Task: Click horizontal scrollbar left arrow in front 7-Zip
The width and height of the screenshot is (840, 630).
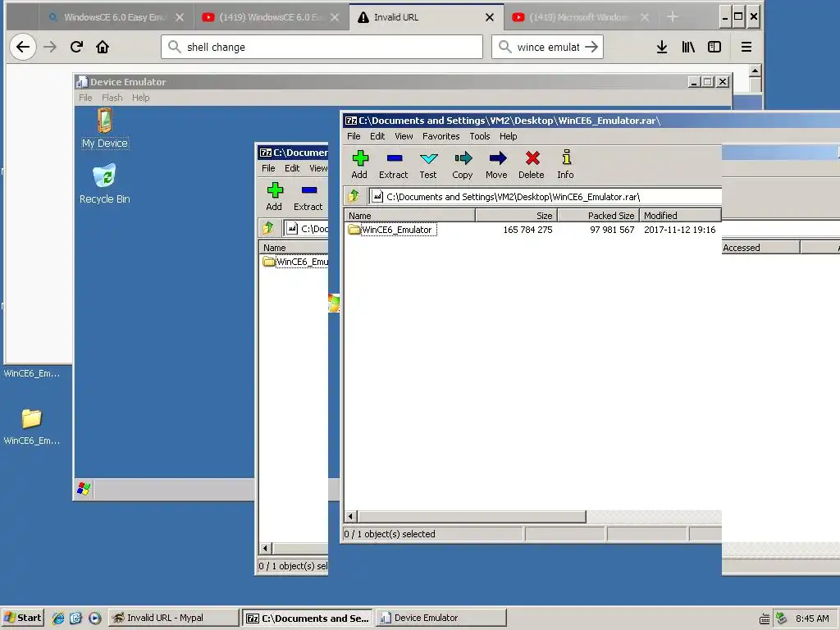Action: (x=351, y=517)
